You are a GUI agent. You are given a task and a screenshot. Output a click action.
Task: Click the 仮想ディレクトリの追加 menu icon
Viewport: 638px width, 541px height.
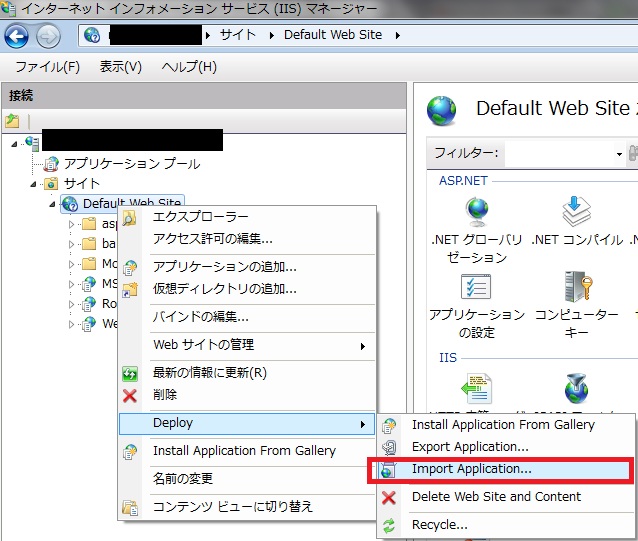130,289
